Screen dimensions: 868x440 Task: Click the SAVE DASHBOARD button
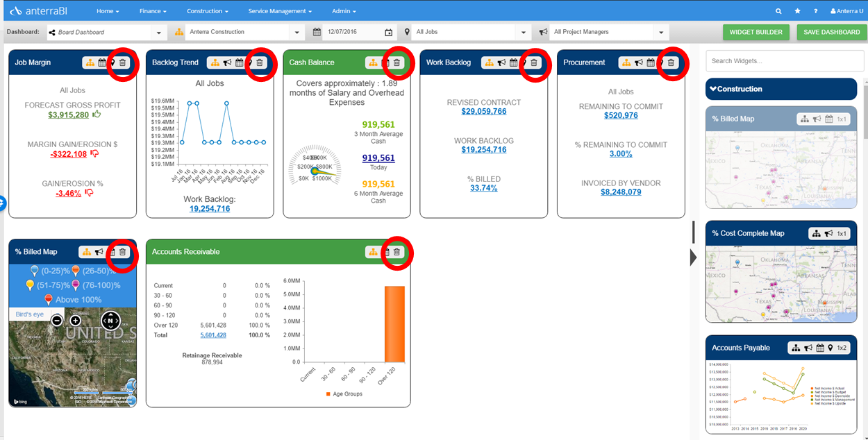point(832,32)
